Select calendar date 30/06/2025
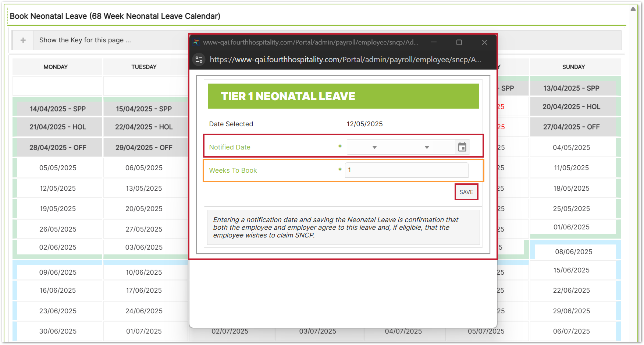644x345 pixels. pos(58,331)
